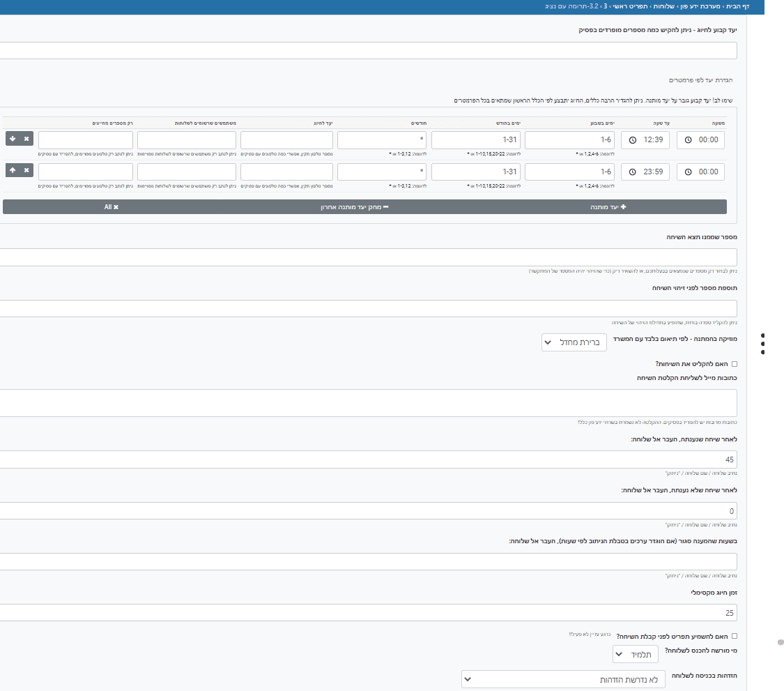
Task: Click 'מי מורשה להכנס לשלוחה?' label
Action: pyautogui.click(x=701, y=651)
